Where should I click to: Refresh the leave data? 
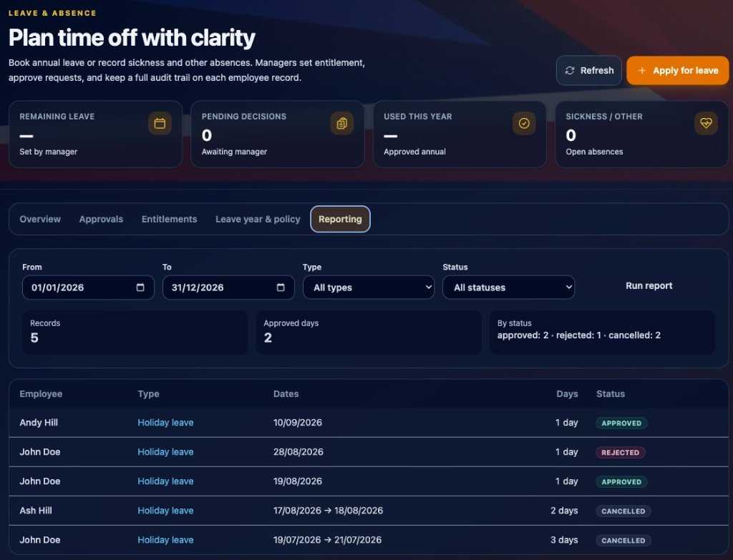(x=589, y=71)
